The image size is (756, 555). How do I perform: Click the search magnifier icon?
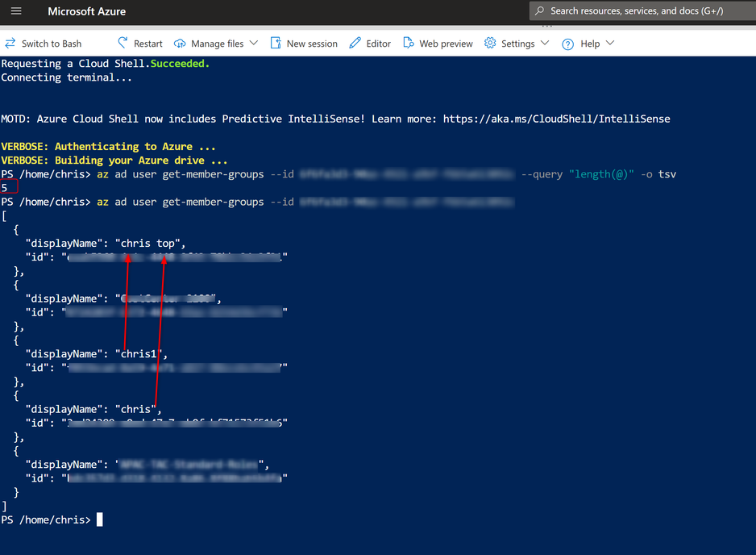(x=539, y=10)
